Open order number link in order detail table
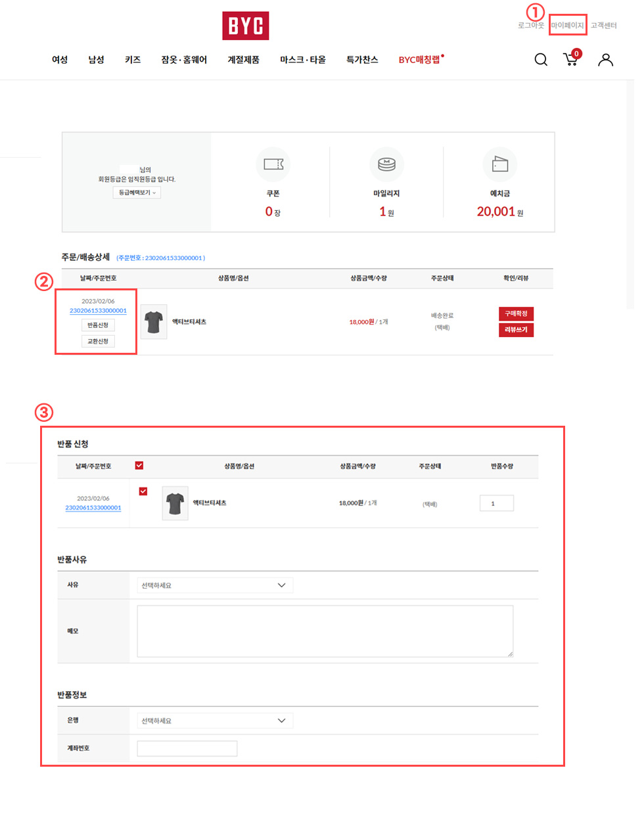The image size is (644, 837). pyautogui.click(x=98, y=311)
